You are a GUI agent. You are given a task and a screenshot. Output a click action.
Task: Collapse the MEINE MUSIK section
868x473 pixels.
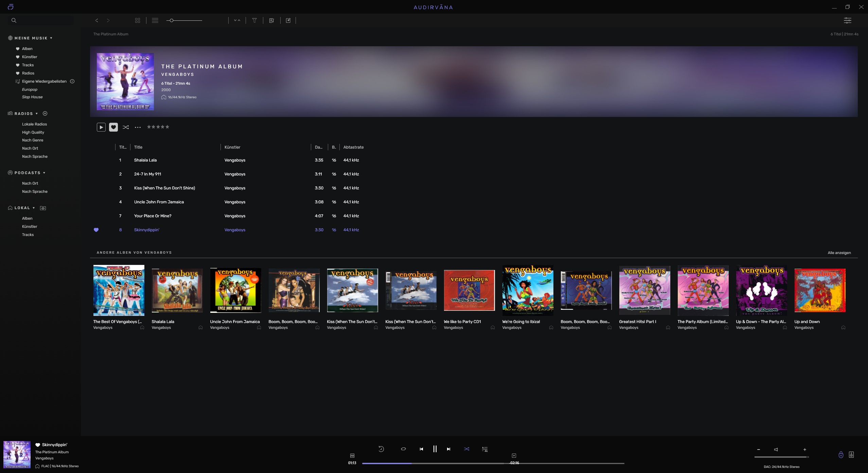pyautogui.click(x=51, y=38)
